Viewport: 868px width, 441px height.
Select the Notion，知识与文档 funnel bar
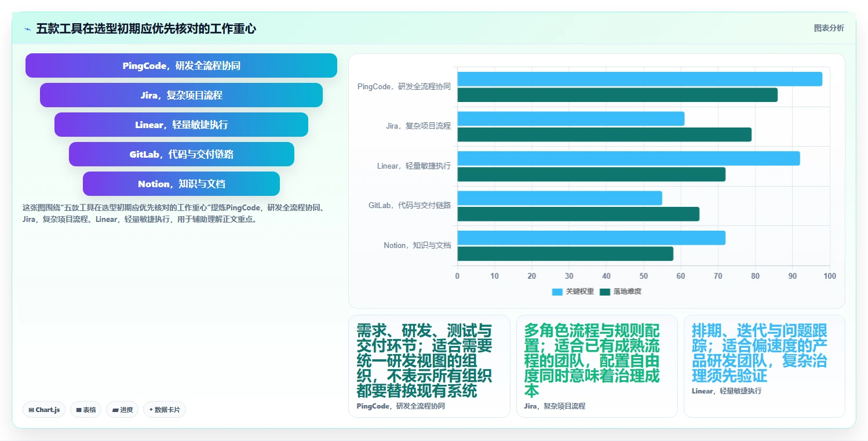click(x=181, y=184)
